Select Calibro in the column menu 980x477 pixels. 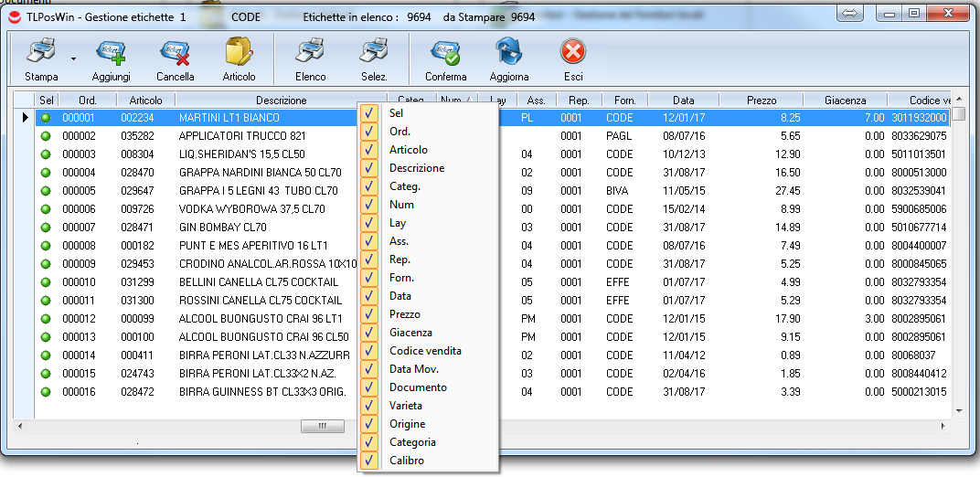[x=406, y=461]
